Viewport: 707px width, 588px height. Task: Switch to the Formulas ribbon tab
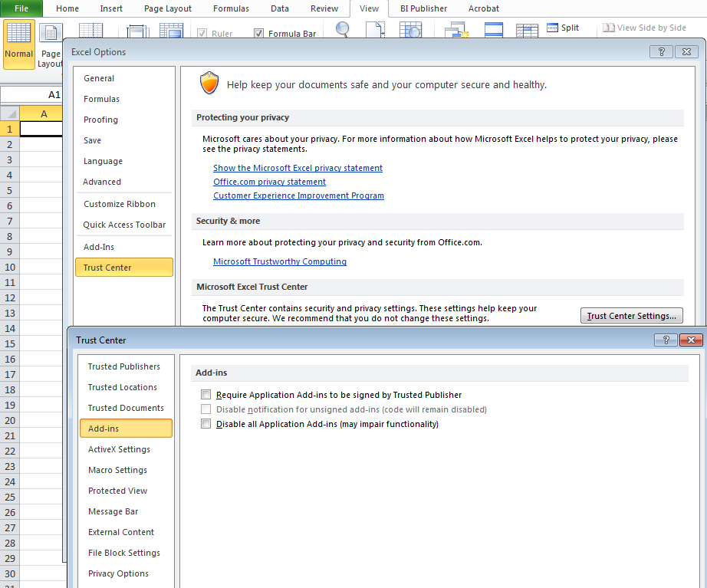(x=231, y=8)
